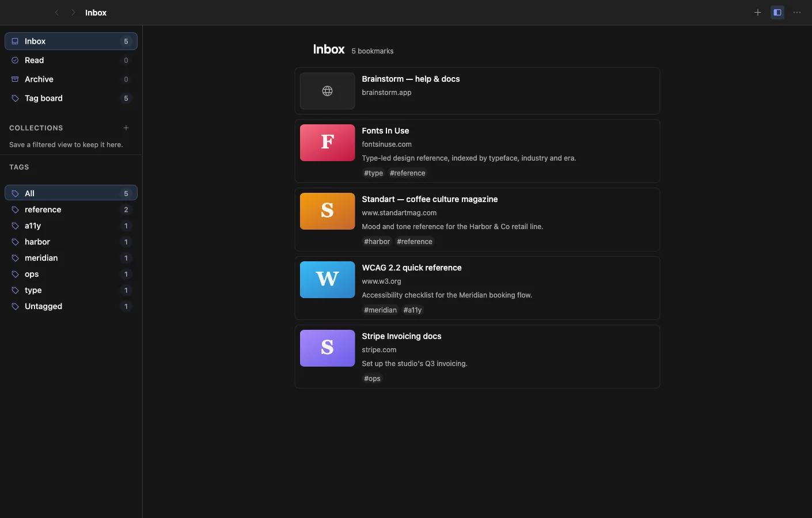Click the fontsinuse.com URL text
812x518 pixels.
[x=386, y=144]
